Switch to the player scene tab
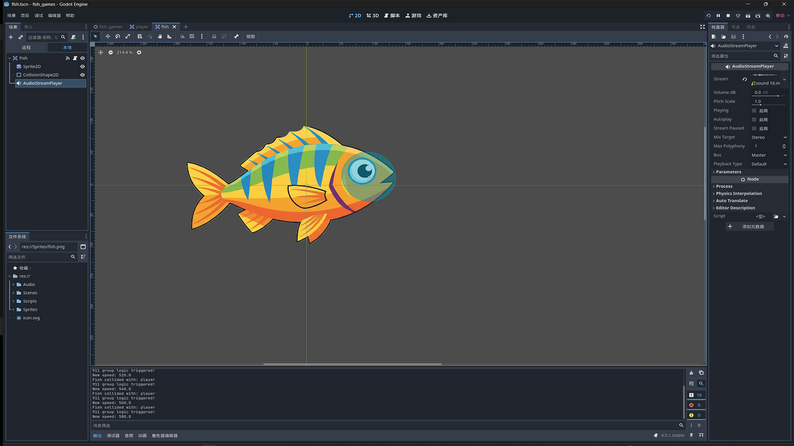Screen dimensions: 794x446 click(x=139, y=27)
